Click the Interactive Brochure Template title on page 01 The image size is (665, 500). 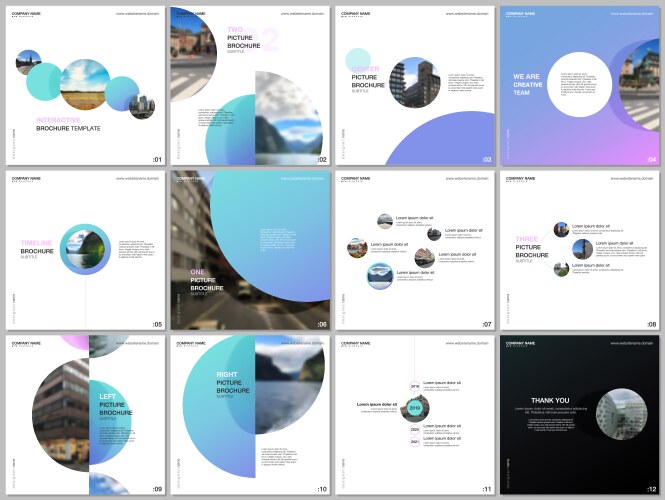tap(68, 124)
